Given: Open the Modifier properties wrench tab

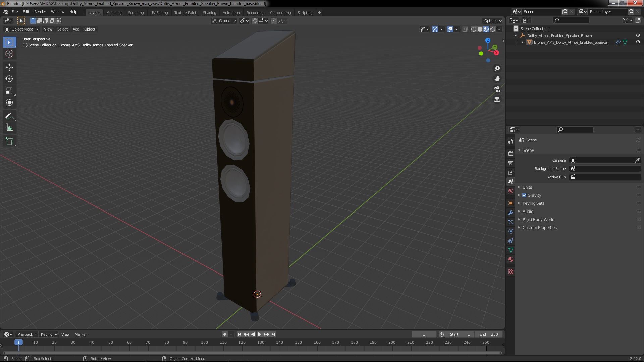Looking at the screenshot, I should [511, 213].
